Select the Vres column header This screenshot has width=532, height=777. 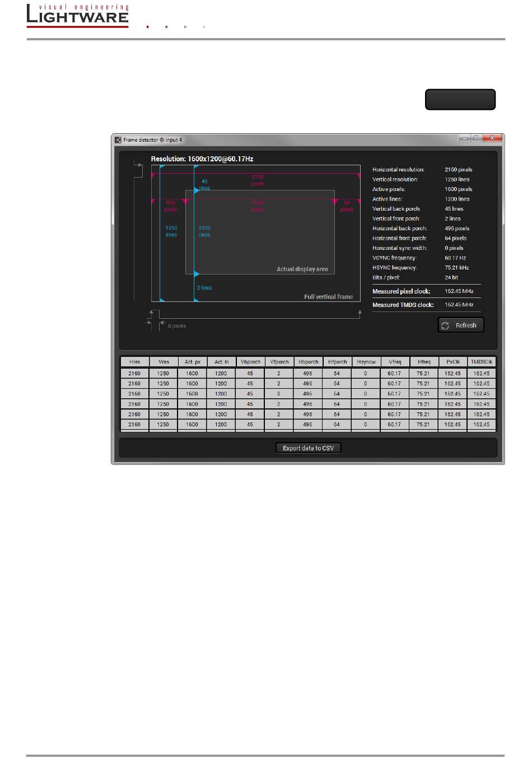click(164, 362)
